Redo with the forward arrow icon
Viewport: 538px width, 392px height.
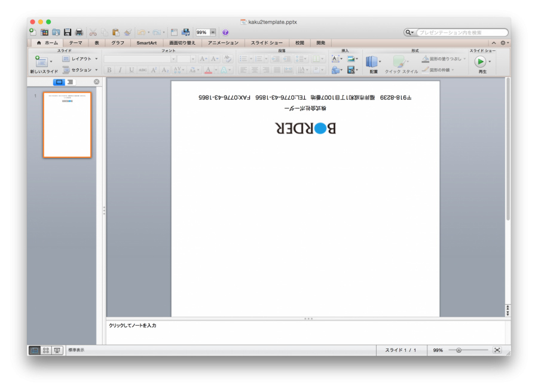(157, 32)
